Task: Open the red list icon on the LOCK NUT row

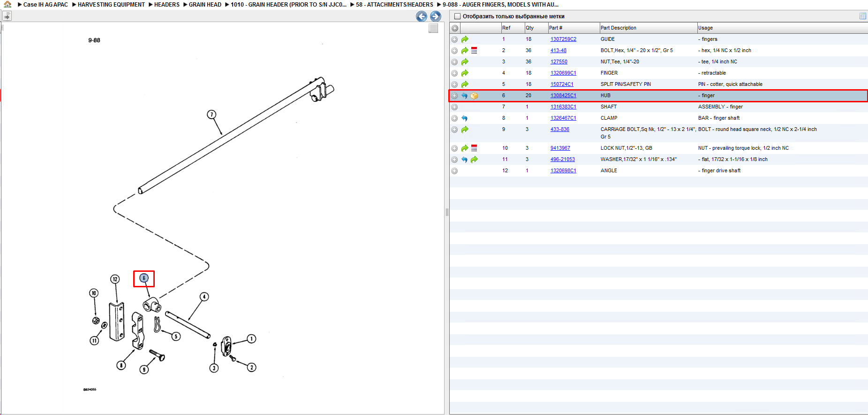Action: [474, 148]
